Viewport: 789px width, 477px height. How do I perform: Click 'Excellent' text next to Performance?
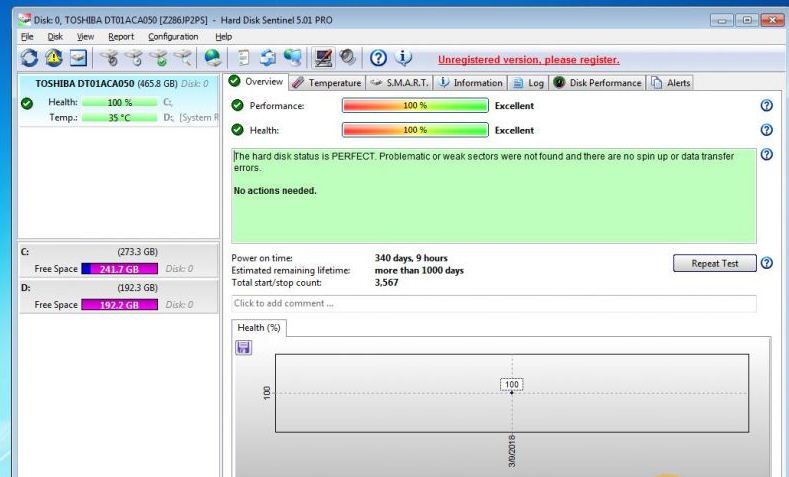coord(514,106)
